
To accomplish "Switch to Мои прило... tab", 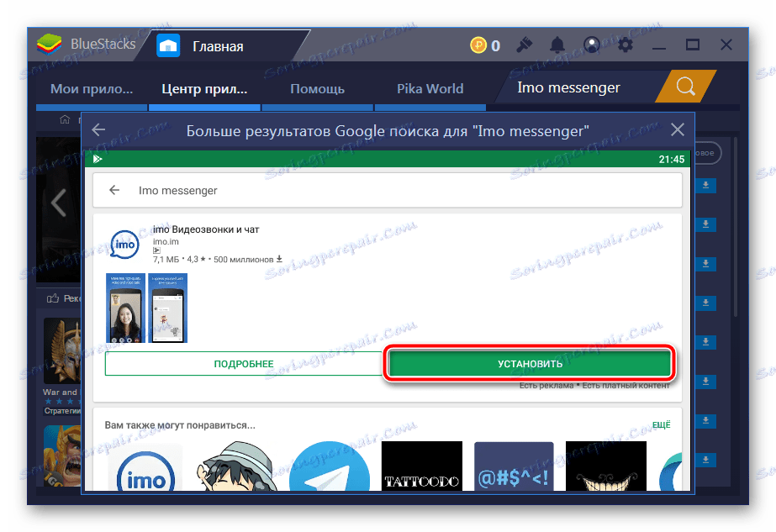I will click(x=92, y=88).
